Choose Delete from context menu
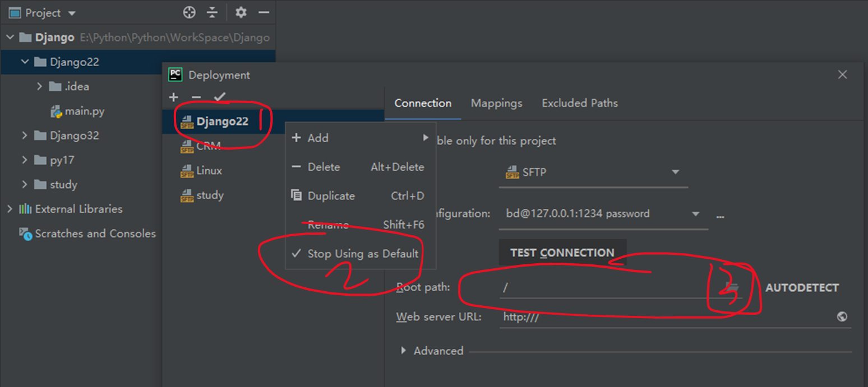The height and width of the screenshot is (387, 868). pyautogui.click(x=361, y=167)
